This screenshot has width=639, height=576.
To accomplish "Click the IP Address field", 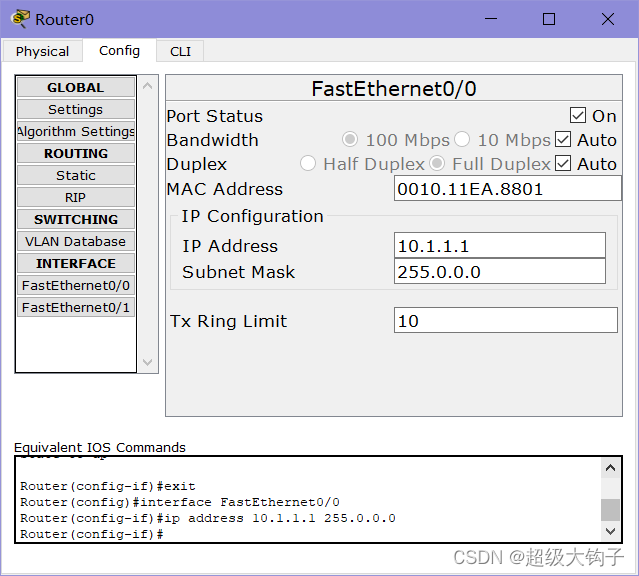I will tap(500, 245).
